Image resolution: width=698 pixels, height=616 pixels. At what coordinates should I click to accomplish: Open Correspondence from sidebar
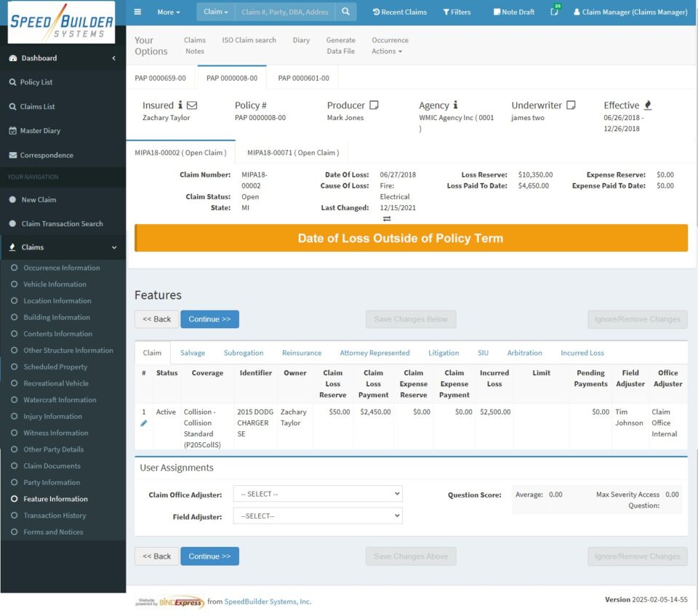tap(47, 155)
